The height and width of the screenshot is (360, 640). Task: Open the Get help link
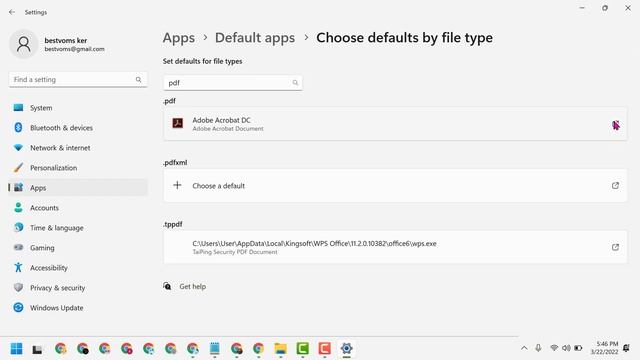pos(193,287)
